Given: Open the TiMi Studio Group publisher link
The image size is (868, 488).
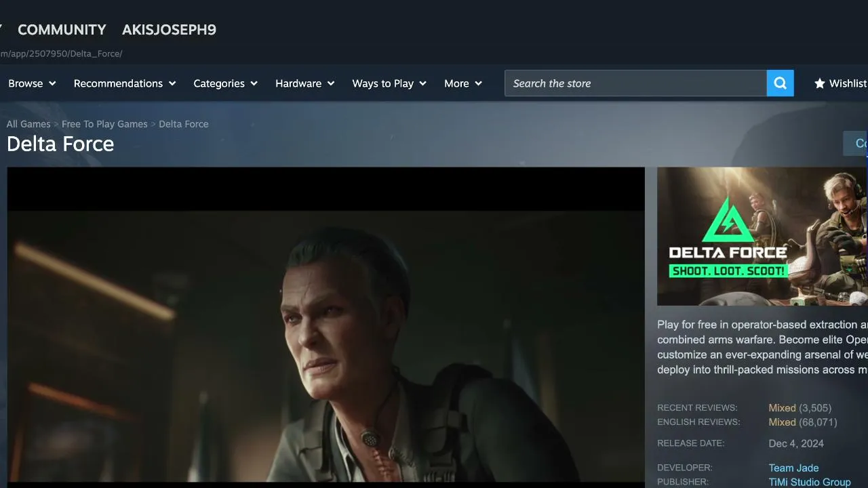Looking at the screenshot, I should [x=810, y=482].
